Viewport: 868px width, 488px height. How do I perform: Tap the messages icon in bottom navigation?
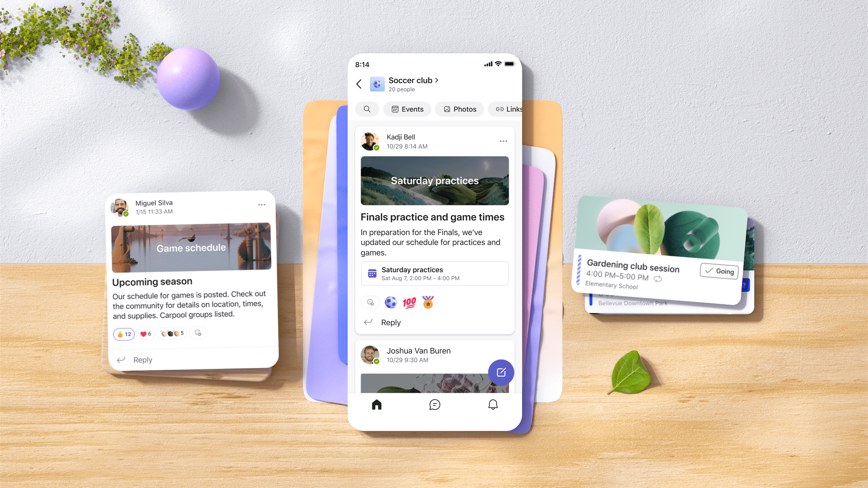pos(434,404)
